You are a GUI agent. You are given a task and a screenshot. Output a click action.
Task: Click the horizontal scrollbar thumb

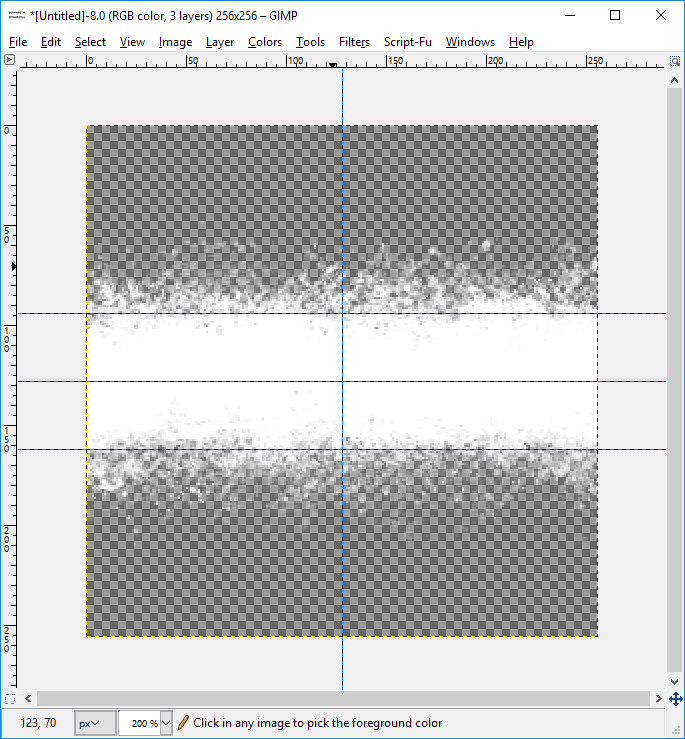[x=343, y=698]
